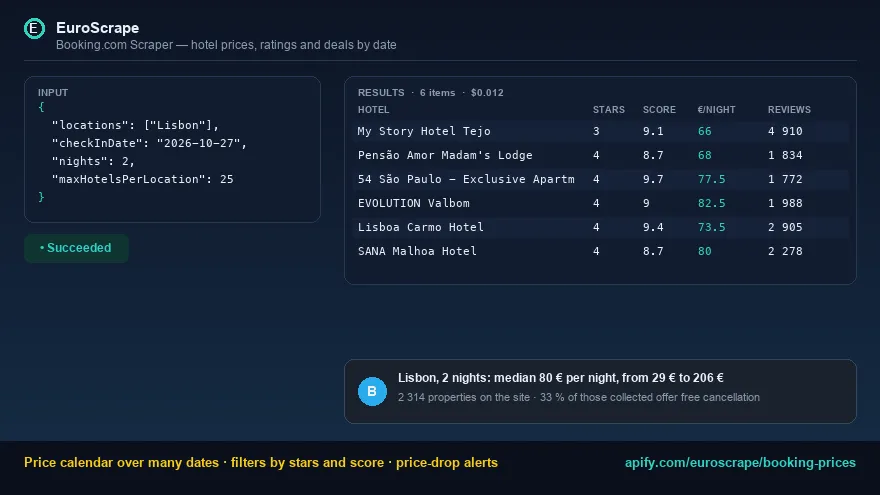Click the 1 772 reviews count
880x495 pixels.
click(x=785, y=179)
